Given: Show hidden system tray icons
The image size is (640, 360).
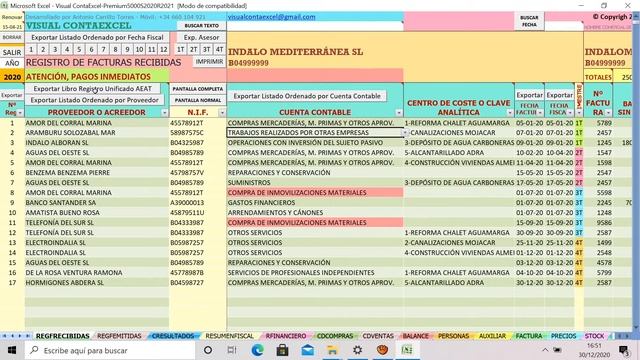Looking at the screenshot, I should pyautogui.click(x=545, y=350).
